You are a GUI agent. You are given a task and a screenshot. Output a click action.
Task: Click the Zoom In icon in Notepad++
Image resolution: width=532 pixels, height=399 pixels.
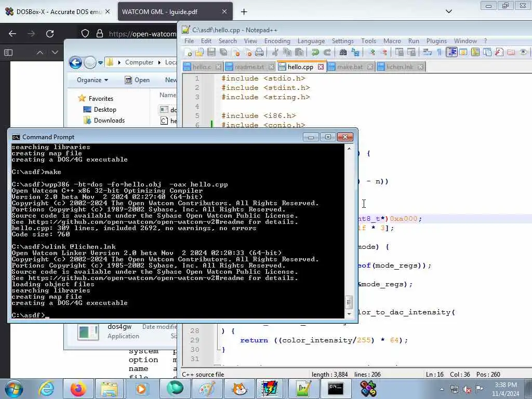click(x=372, y=52)
